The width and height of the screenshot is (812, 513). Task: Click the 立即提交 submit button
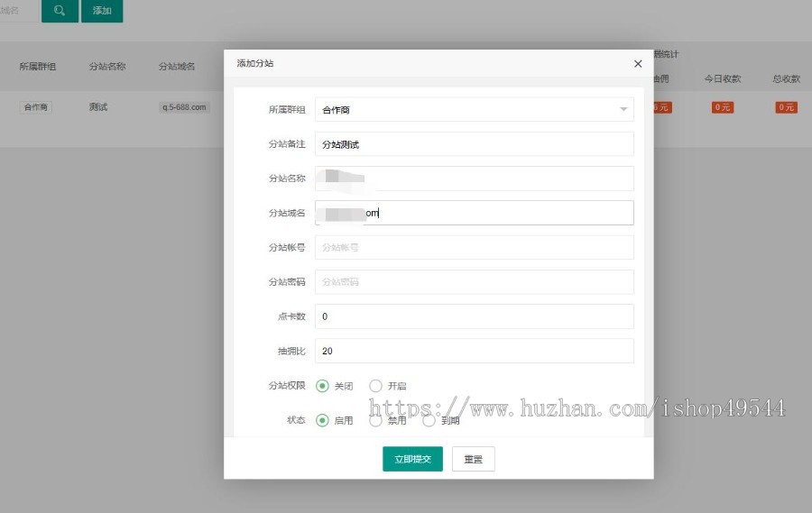(412, 459)
